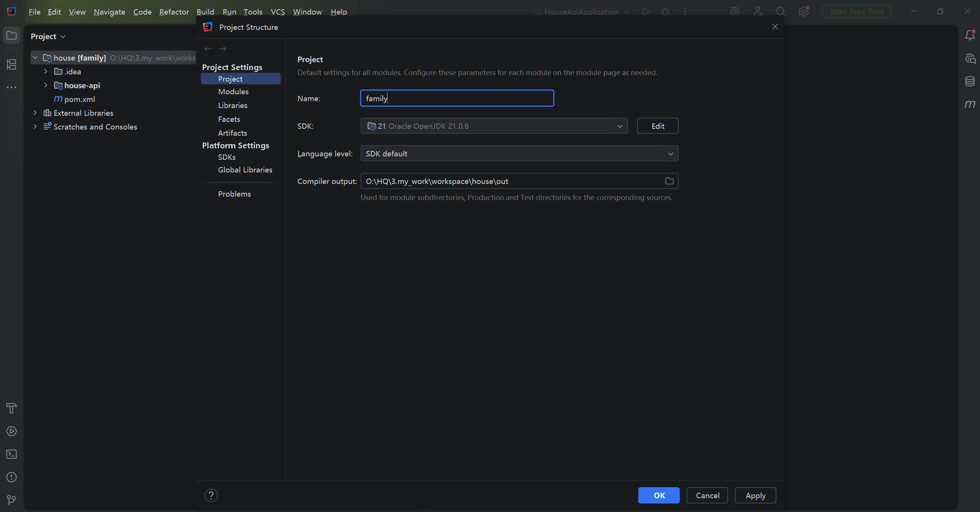980x512 pixels.
Task: Open the Terminal tool window icon
Action: click(11, 454)
